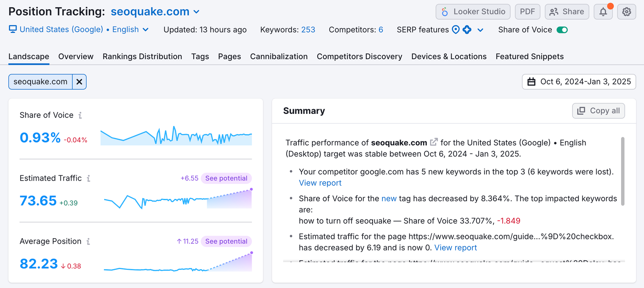Click info icon beside Average Position
The image size is (644, 288).
(88, 241)
